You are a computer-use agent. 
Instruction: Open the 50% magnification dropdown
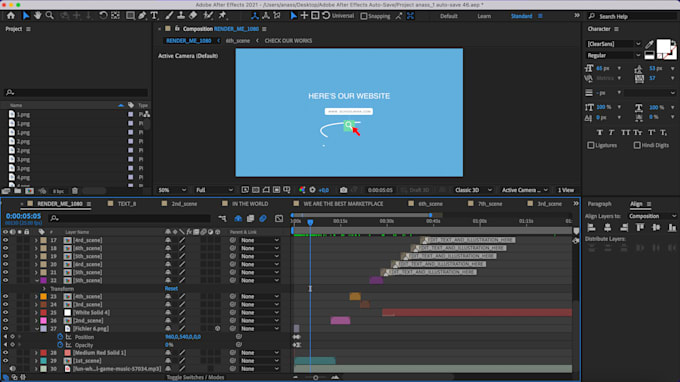(x=172, y=190)
